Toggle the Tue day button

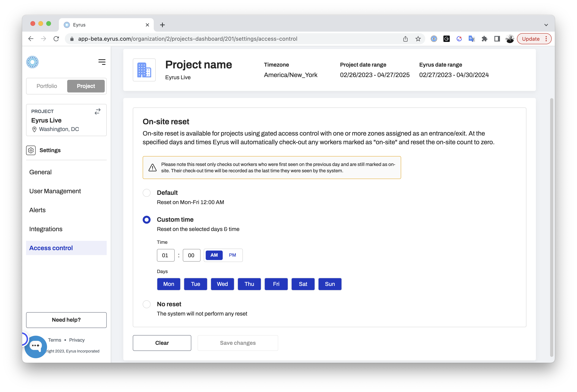[x=195, y=284]
